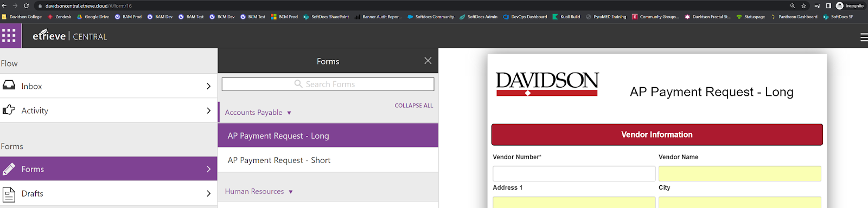
Task: Open Inbox in the Flow menu
Action: point(108,86)
